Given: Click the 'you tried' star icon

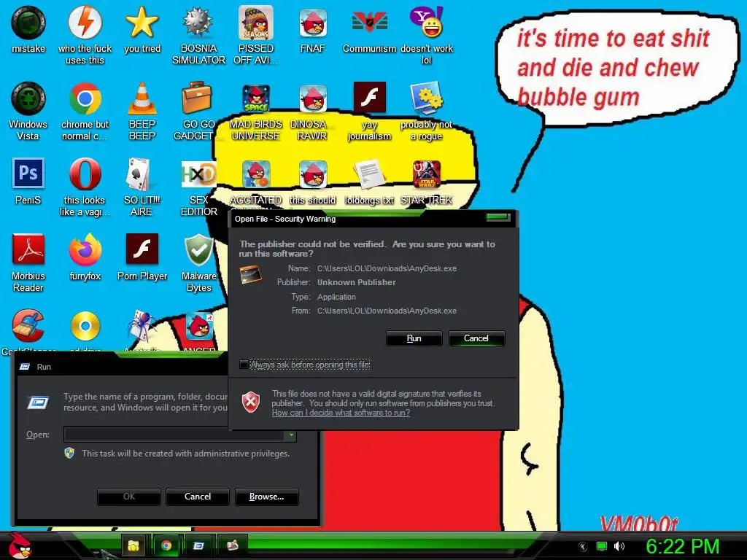Looking at the screenshot, I should [142, 23].
